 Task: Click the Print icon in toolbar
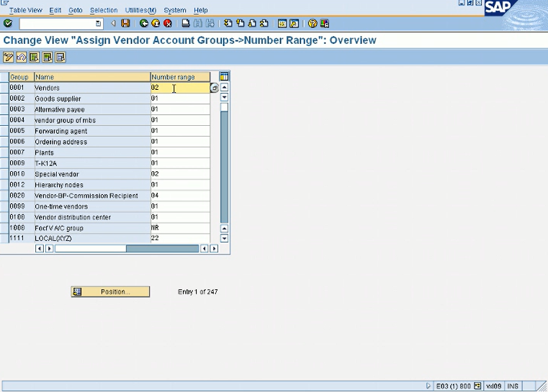point(186,24)
